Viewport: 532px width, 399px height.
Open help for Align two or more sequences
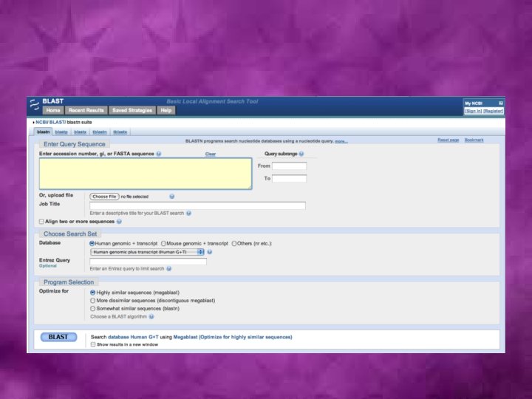coord(119,222)
